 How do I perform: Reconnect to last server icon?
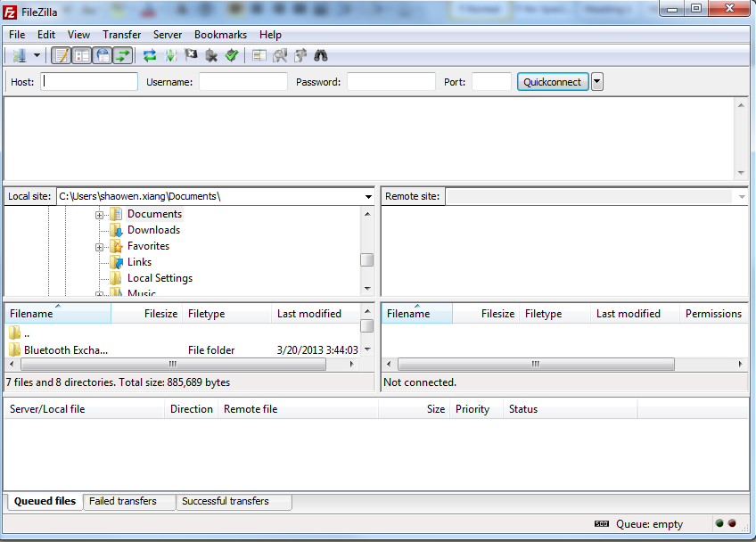[232, 56]
